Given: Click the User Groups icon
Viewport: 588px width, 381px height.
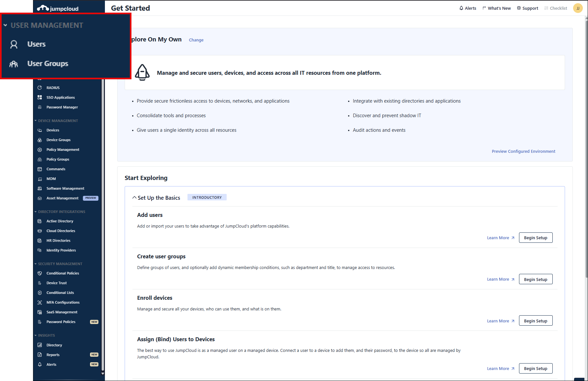Looking at the screenshot, I should (x=14, y=64).
